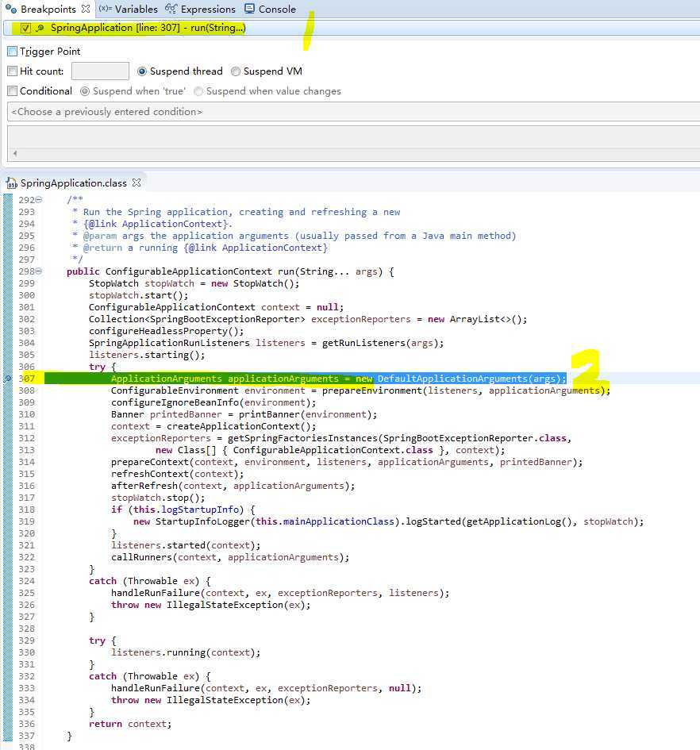The height and width of the screenshot is (750, 700).
Task: Switch to the Breakpoints tab
Action: [48, 9]
